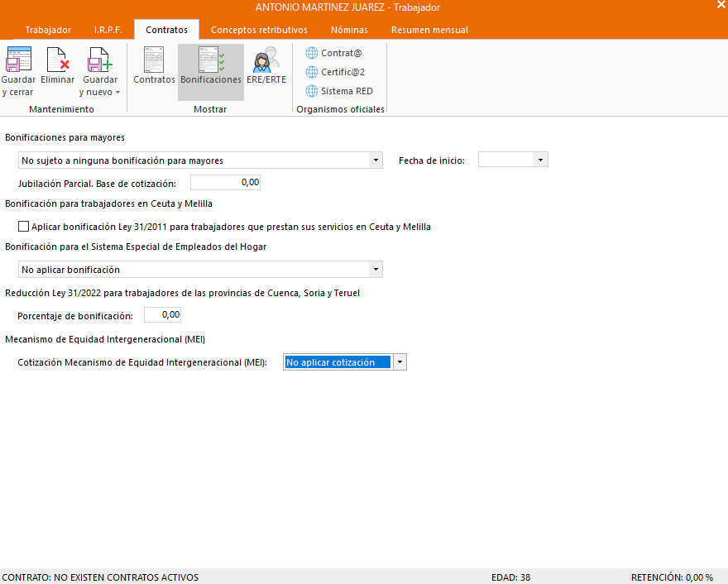
Task: Click the Guardar y cerrar icon
Action: coord(18,61)
